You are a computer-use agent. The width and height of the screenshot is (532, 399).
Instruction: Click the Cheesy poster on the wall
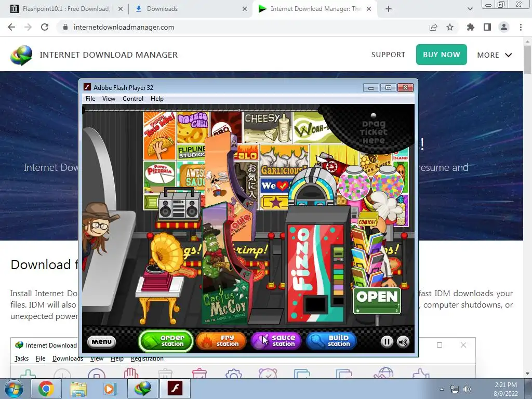tap(268, 127)
